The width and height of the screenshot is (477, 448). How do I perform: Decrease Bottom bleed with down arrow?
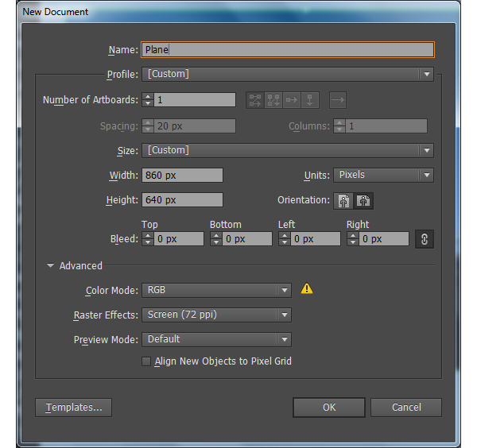[216, 242]
